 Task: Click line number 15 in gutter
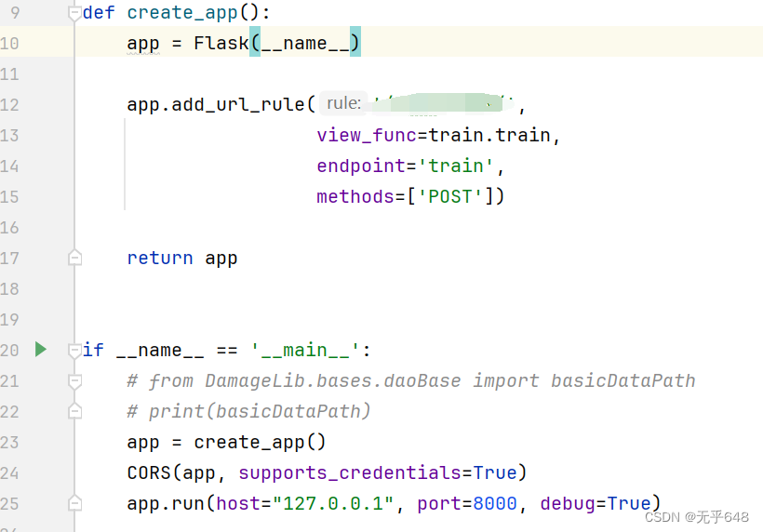pyautogui.click(x=9, y=197)
